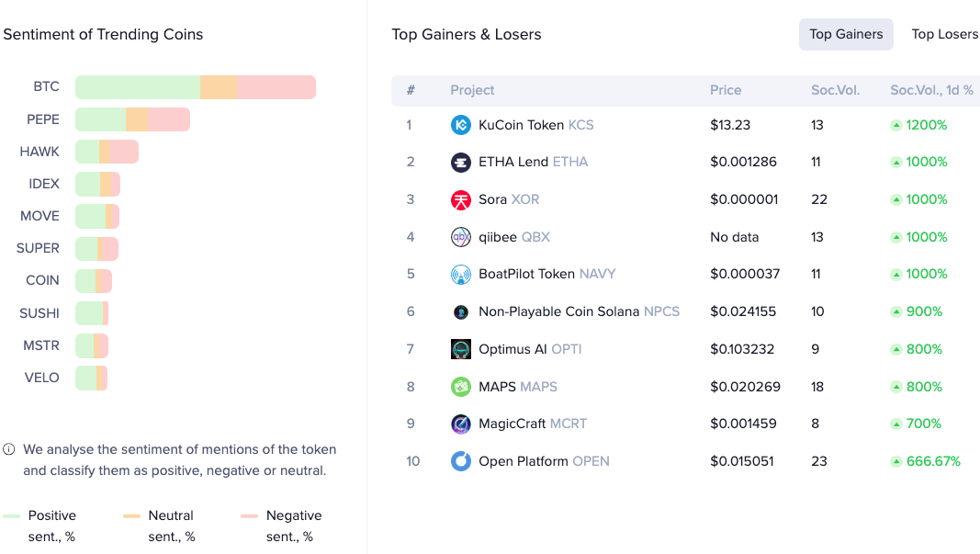The height and width of the screenshot is (554, 980).
Task: Click the qiibee QBX logo icon
Action: point(461,237)
